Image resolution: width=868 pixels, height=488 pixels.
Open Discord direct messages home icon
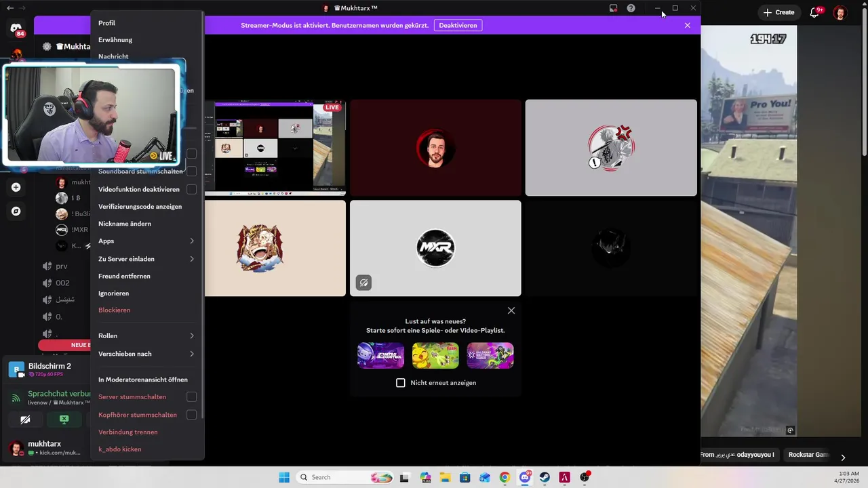point(16,28)
